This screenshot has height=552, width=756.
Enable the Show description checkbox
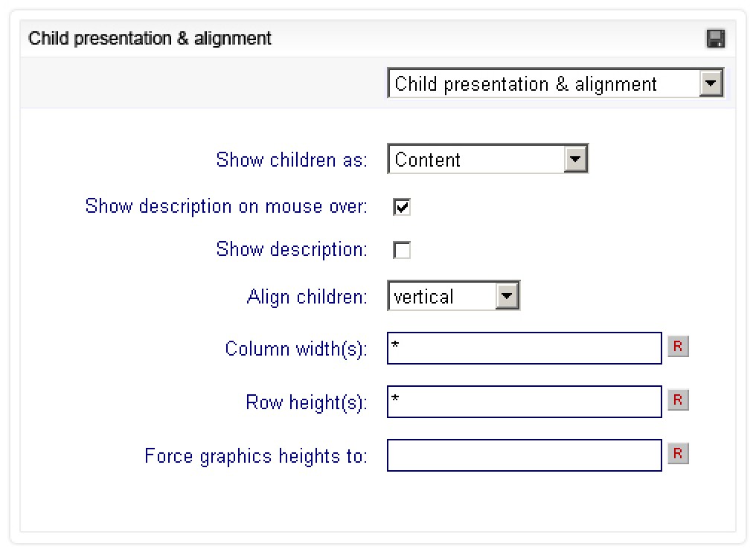coord(402,250)
